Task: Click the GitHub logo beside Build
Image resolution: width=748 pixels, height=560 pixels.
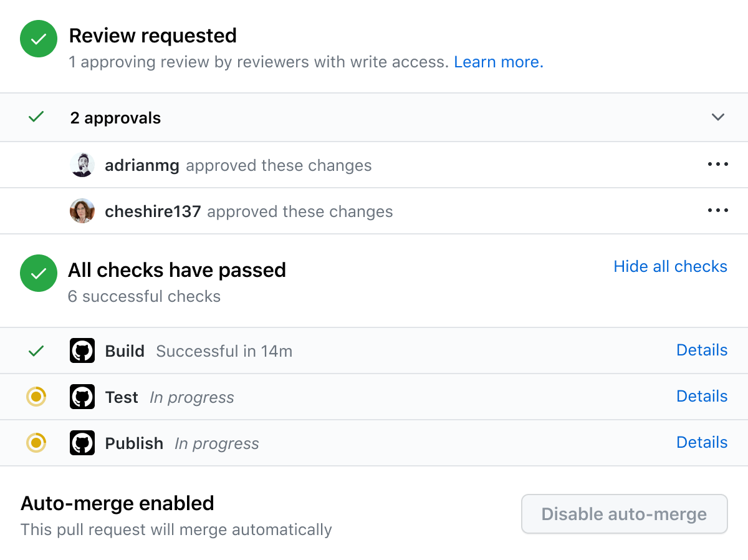Action: (x=82, y=351)
